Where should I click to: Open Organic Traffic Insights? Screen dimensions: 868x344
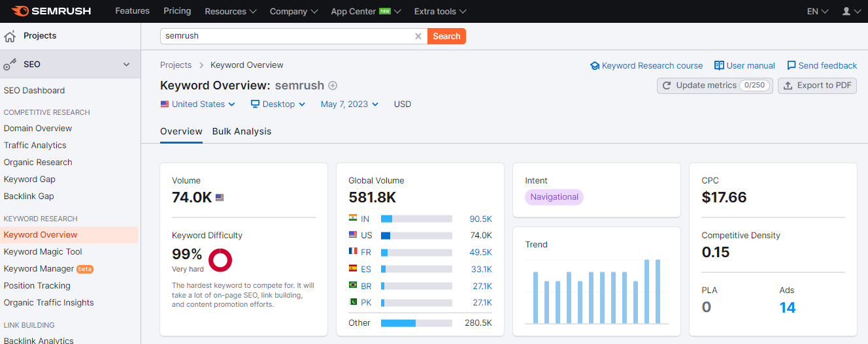49,303
